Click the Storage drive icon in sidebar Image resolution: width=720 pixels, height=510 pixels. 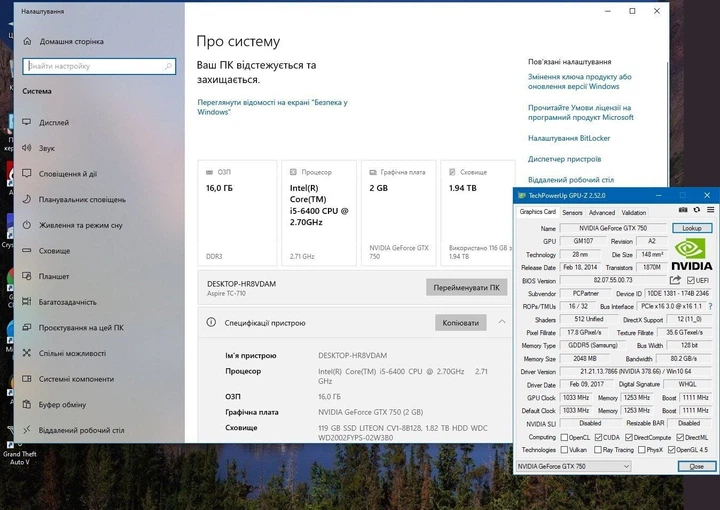(x=27, y=251)
